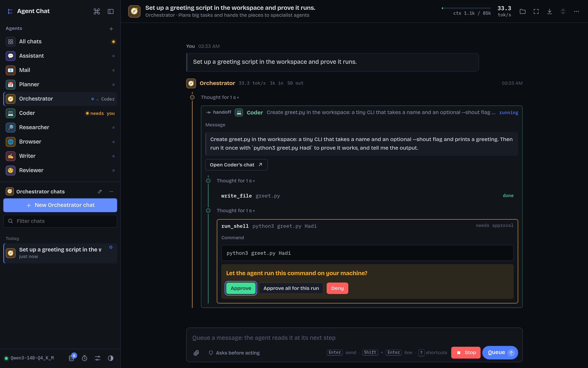Open the Reviewer agent
The height and width of the screenshot is (368, 588).
(x=60, y=170)
